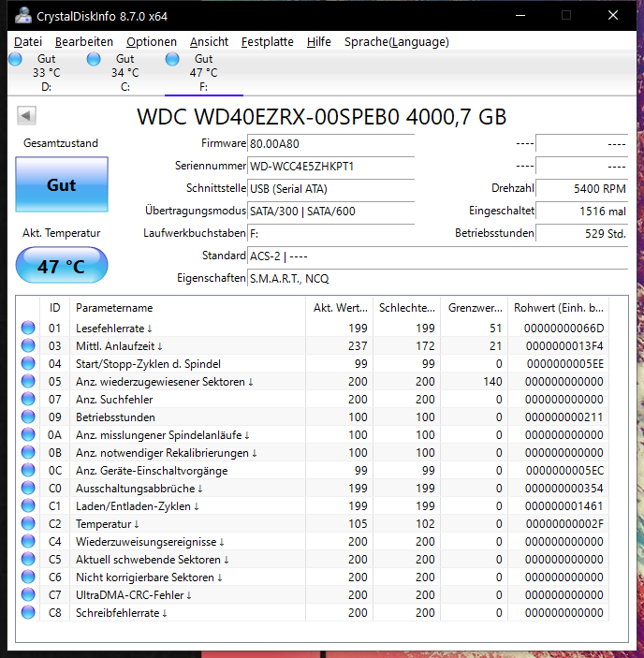Click the Rohwert column header
The image size is (644, 658).
coord(559,308)
